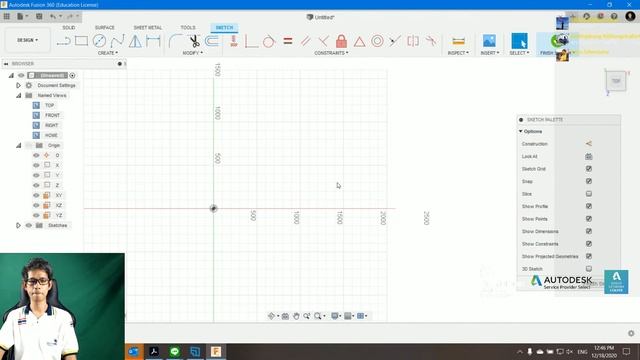Select the Trim scissors tool

pos(194,41)
